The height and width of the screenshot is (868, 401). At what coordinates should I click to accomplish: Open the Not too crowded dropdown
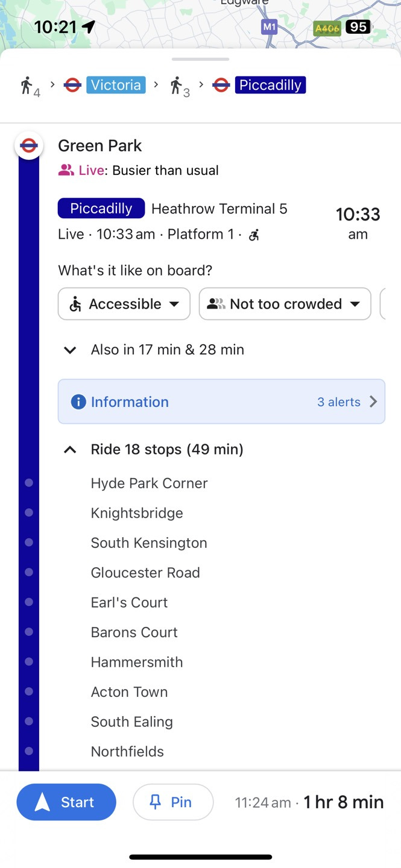click(x=285, y=304)
